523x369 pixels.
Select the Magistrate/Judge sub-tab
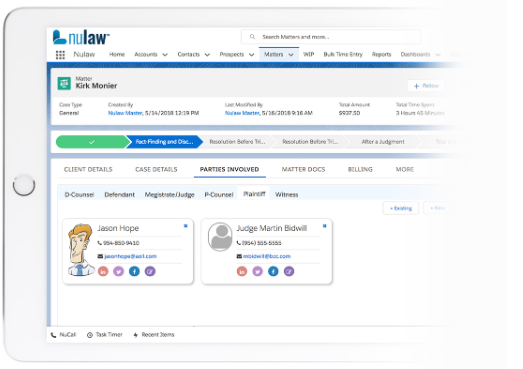click(x=169, y=195)
